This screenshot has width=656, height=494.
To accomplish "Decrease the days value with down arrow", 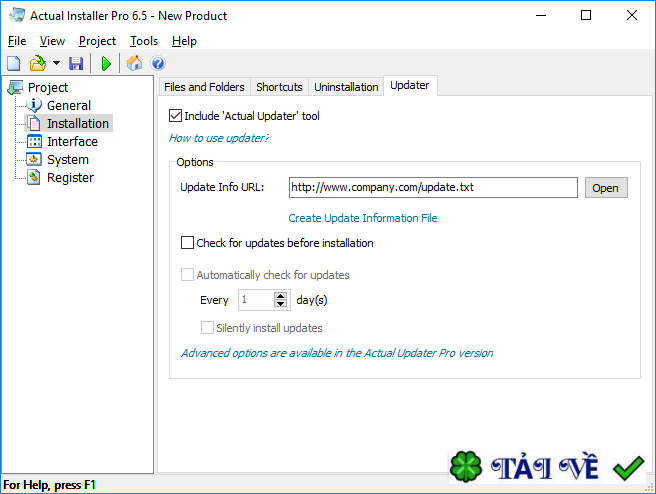I will pos(280,304).
